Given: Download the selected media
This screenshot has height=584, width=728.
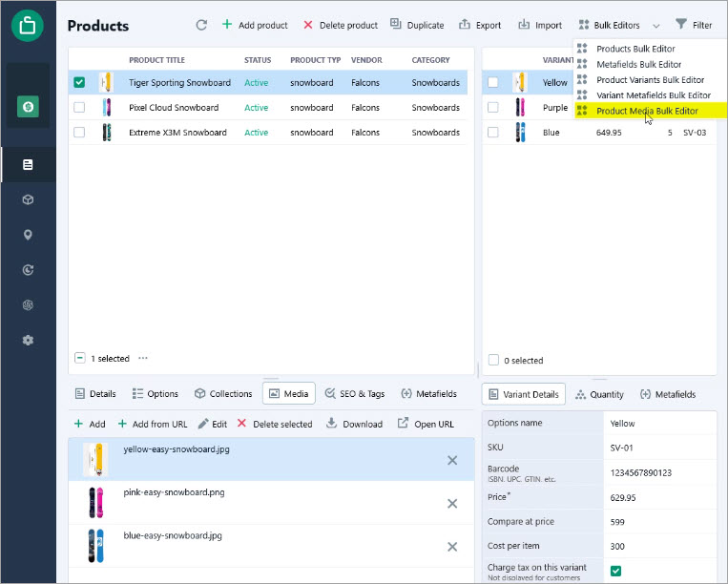Looking at the screenshot, I should [355, 424].
